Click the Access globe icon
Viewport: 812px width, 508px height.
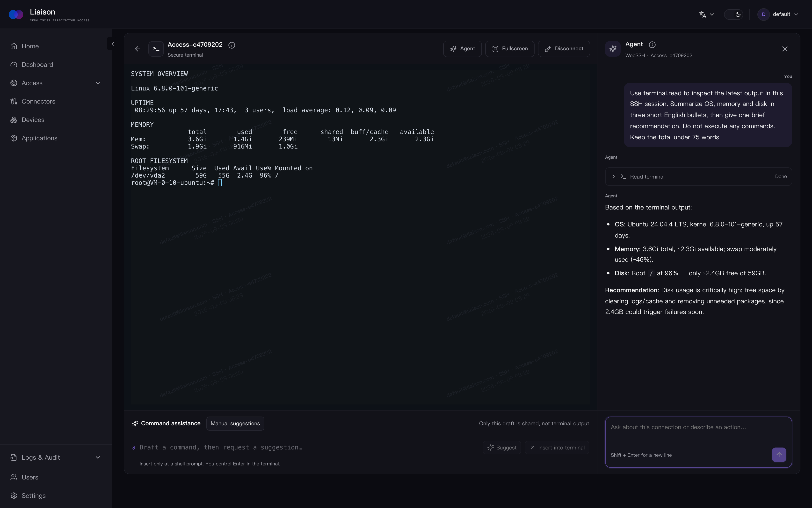coord(14,83)
